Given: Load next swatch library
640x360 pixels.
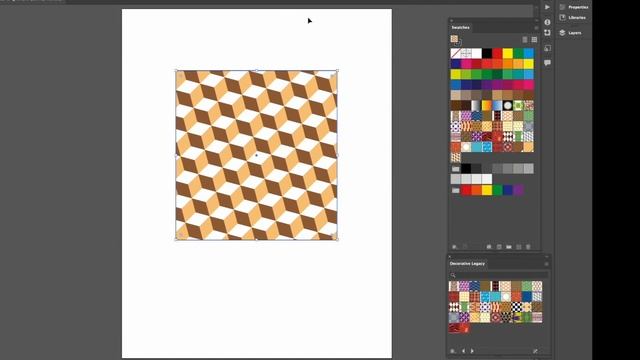Looking at the screenshot, I should (x=472, y=351).
